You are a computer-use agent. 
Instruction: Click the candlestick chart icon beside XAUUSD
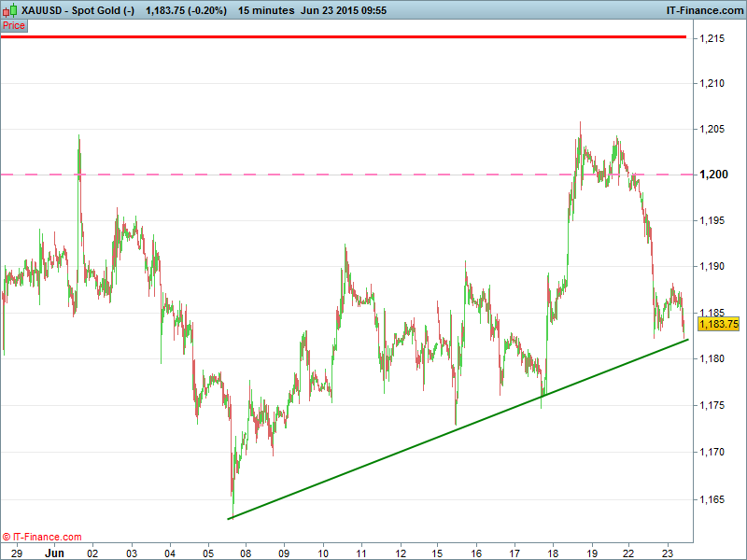click(x=10, y=10)
